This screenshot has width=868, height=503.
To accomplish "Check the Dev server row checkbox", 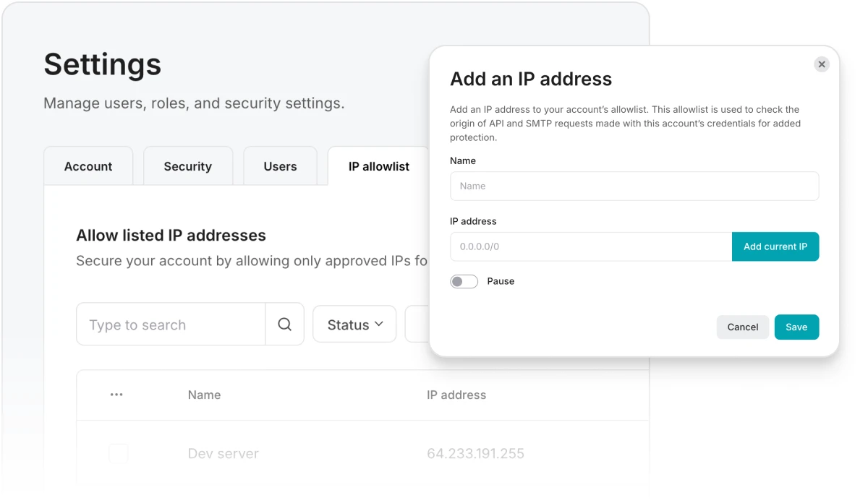I will click(119, 454).
